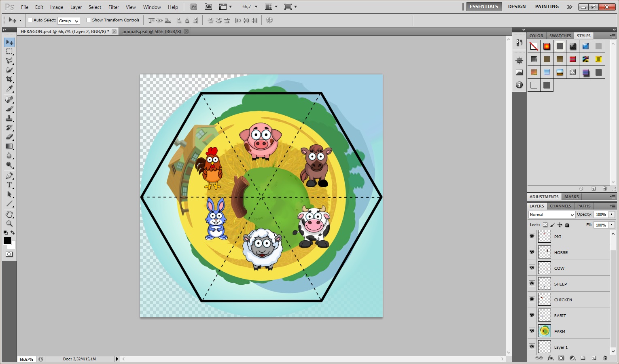Close the HEXAGON.psd document tab

114,32
